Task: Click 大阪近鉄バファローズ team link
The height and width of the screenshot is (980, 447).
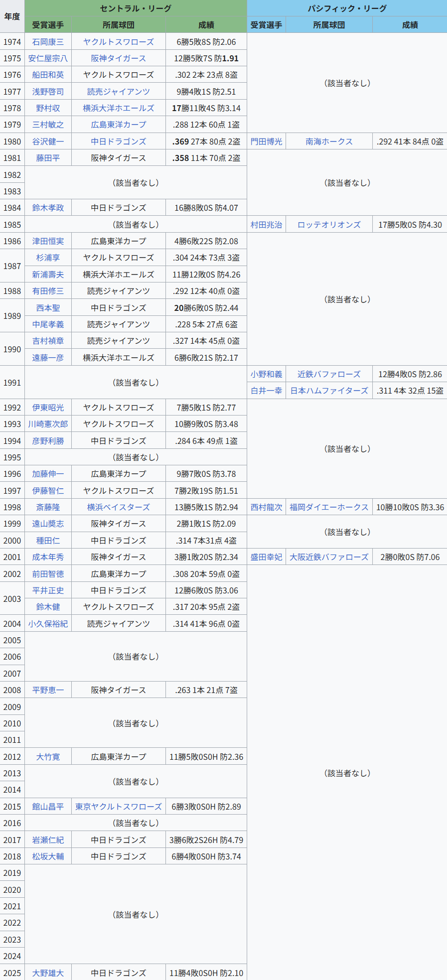Action: (x=329, y=557)
